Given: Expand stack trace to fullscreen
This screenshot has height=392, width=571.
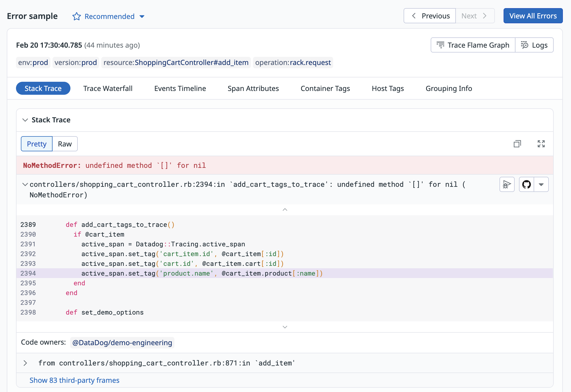Looking at the screenshot, I should pyautogui.click(x=541, y=144).
